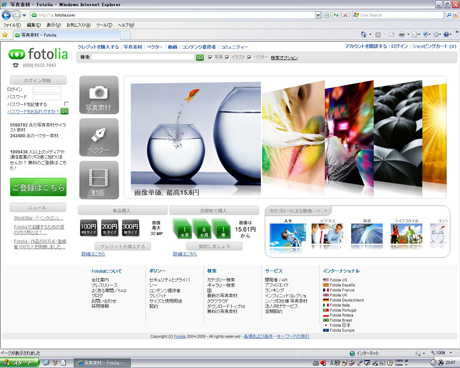Click the 検索オプション link
Image resolution: width=460 pixels, height=368 pixels.
click(284, 58)
